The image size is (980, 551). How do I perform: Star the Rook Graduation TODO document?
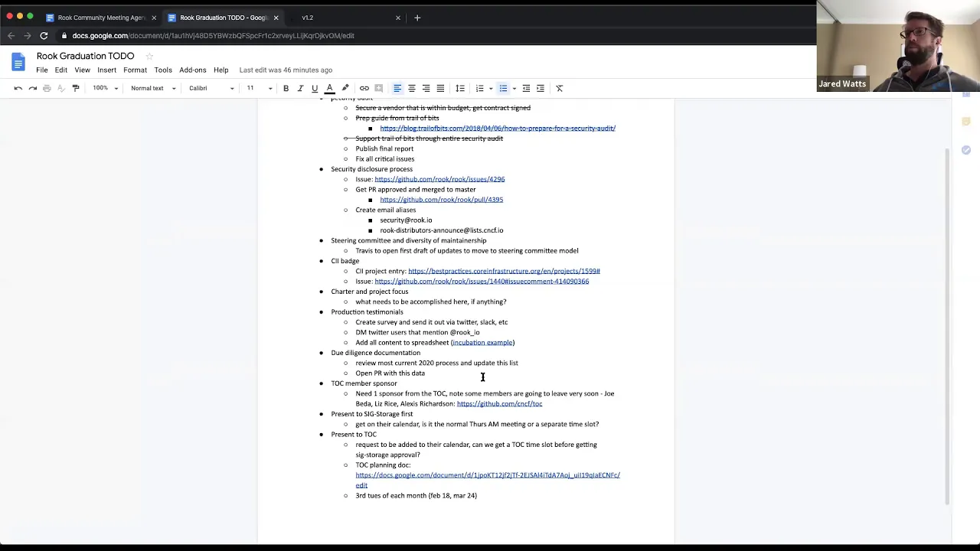click(149, 56)
